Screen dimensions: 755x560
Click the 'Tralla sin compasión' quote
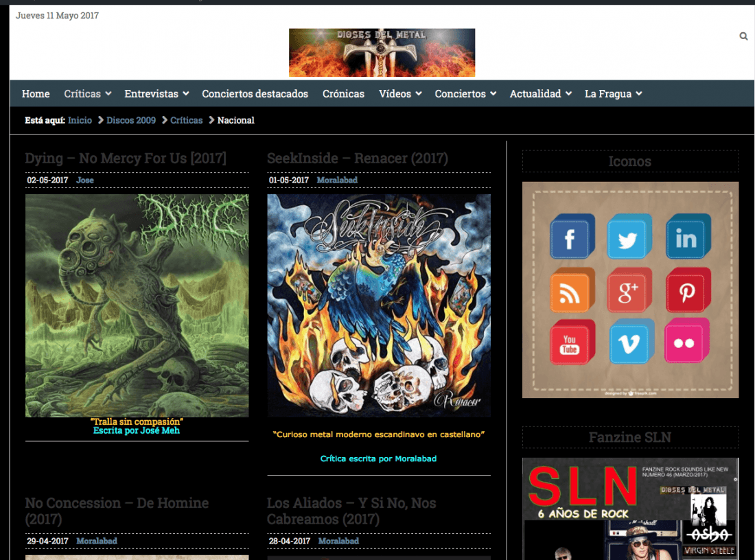click(137, 421)
